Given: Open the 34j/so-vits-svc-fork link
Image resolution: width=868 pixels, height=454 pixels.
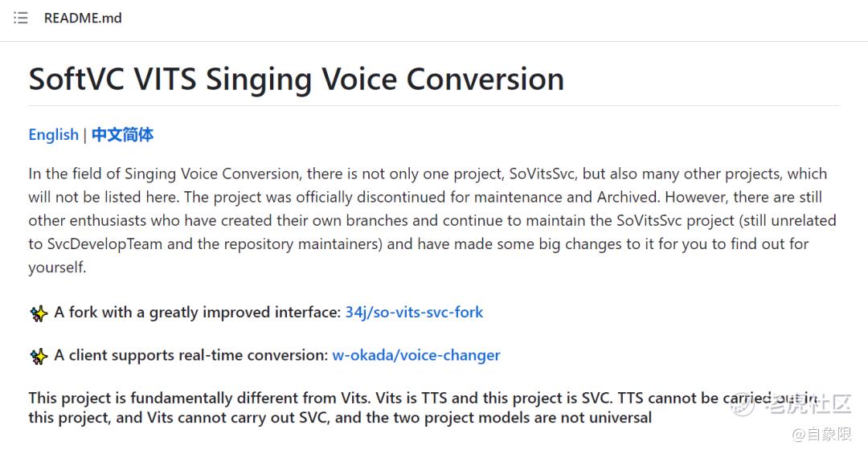Looking at the screenshot, I should pos(414,312).
